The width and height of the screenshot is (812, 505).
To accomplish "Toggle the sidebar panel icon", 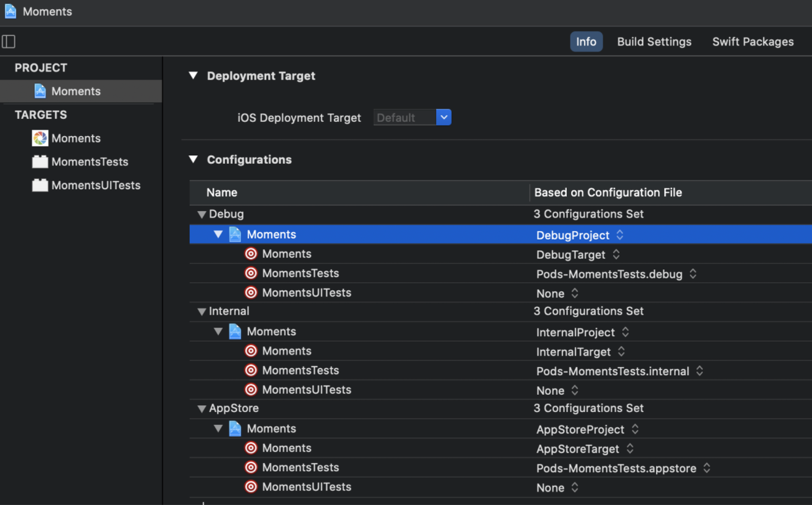I will pyautogui.click(x=9, y=42).
